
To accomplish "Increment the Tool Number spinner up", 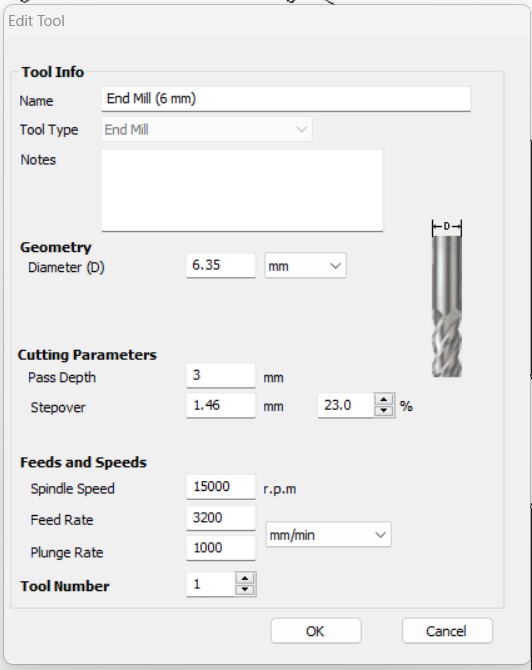I will click(x=245, y=579).
